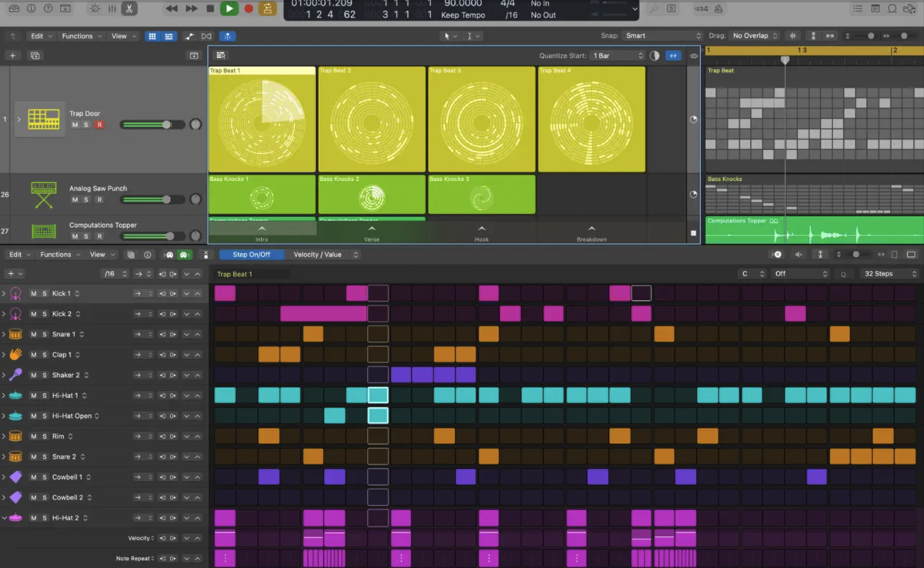
Task: Open the Edit menu in the Tracks area
Action: tap(40, 36)
